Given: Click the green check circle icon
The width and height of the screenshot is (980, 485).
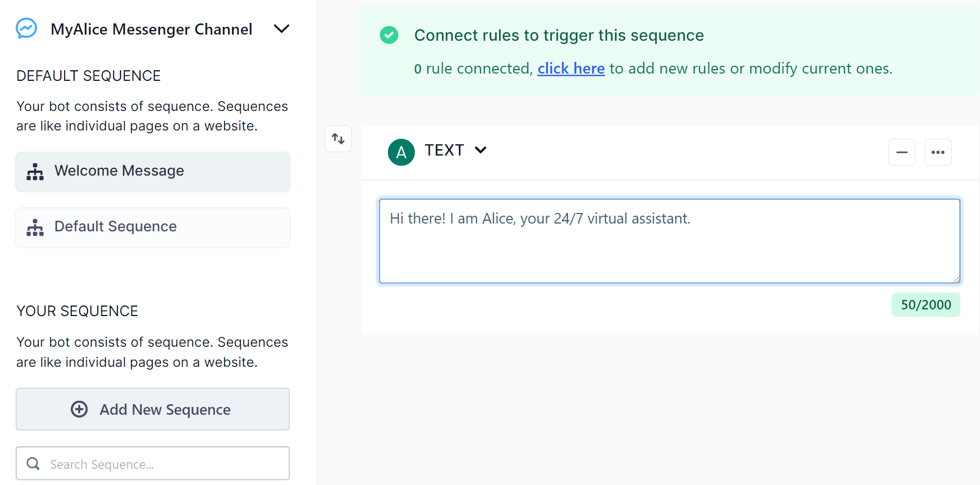Looking at the screenshot, I should point(389,35).
